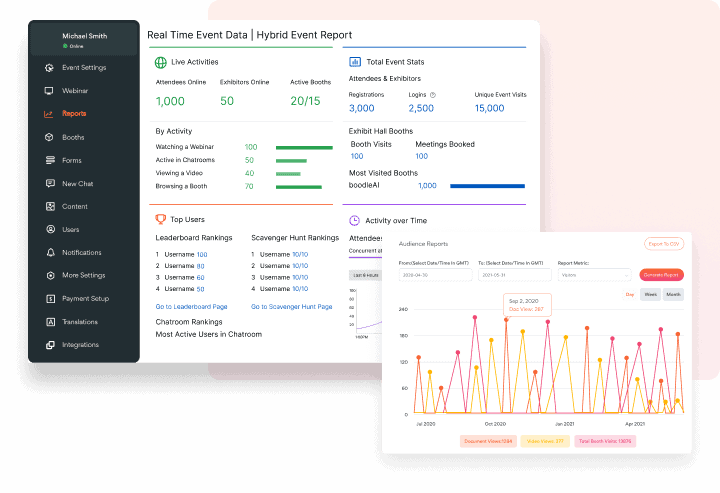The width and height of the screenshot is (720, 493).
Task: Select the Translations icon
Action: (50, 322)
